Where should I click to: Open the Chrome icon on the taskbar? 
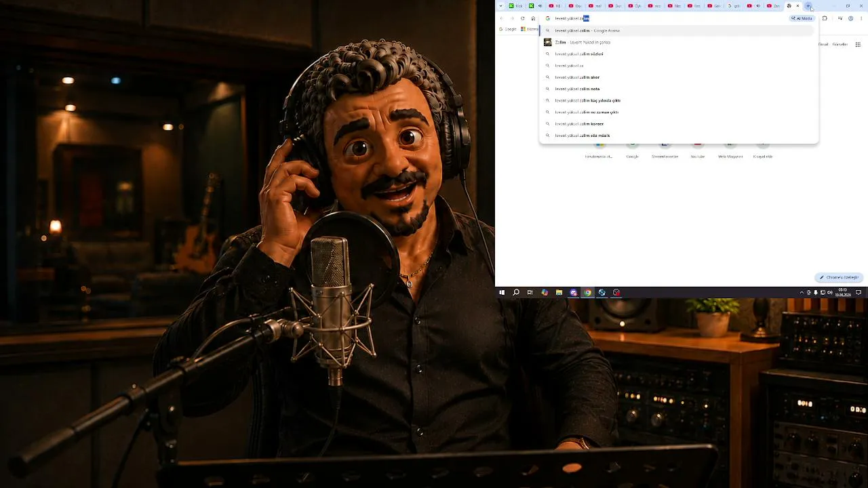pos(588,292)
